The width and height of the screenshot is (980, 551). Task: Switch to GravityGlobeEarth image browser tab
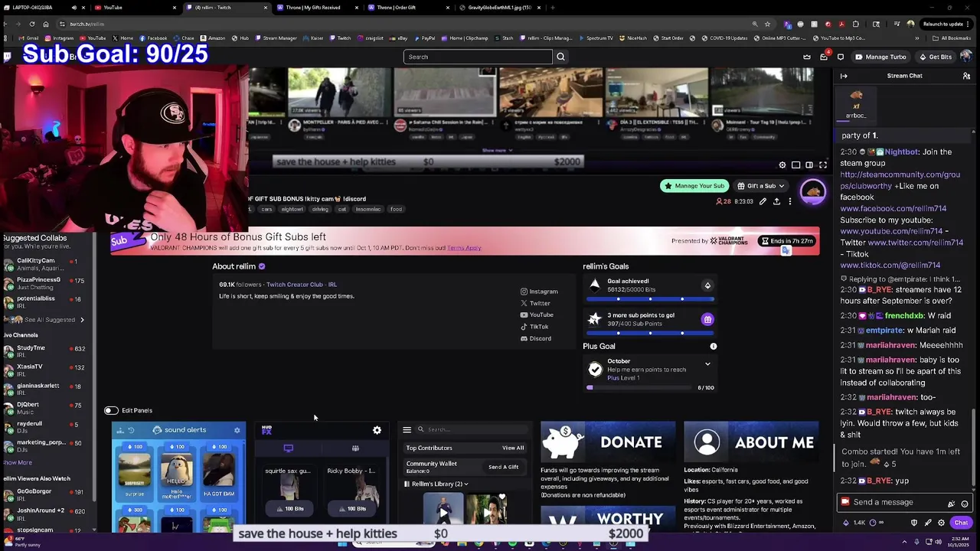[500, 8]
